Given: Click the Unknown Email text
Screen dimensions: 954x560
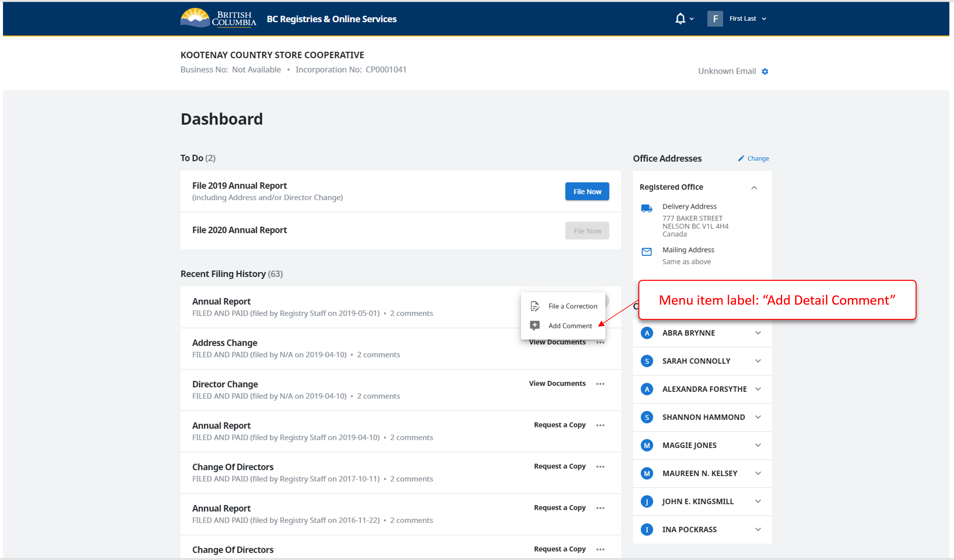Looking at the screenshot, I should pyautogui.click(x=726, y=71).
